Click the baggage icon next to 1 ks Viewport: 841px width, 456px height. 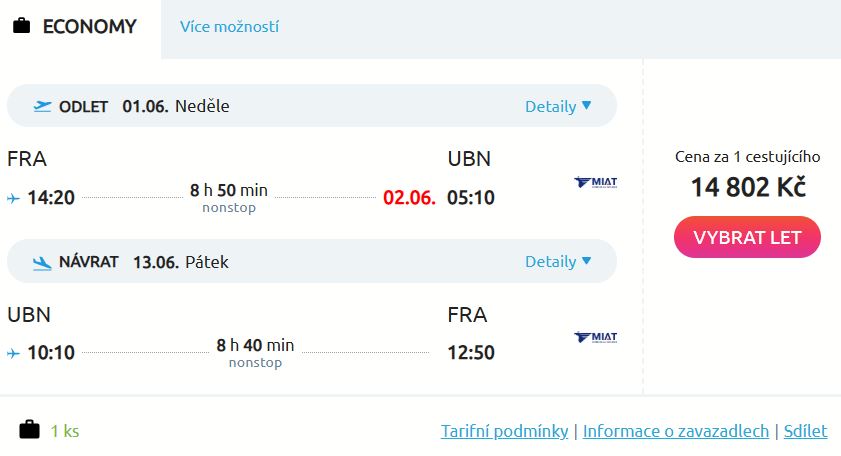tap(30, 430)
